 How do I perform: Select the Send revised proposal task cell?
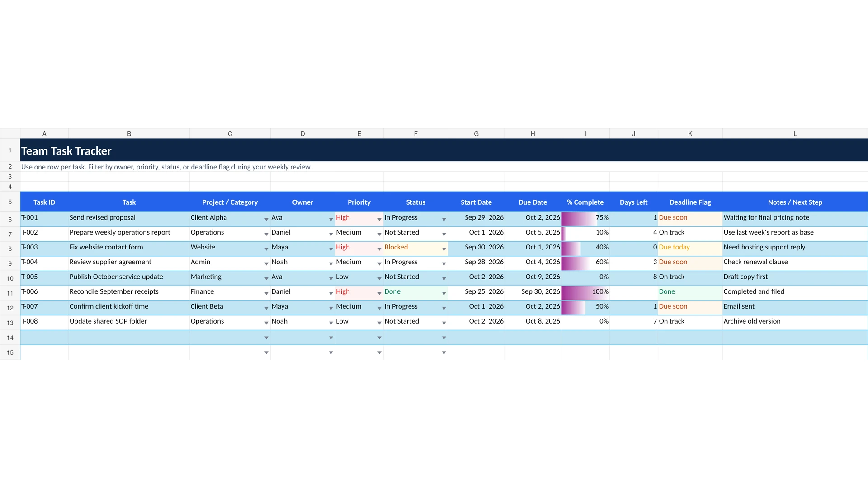point(129,219)
